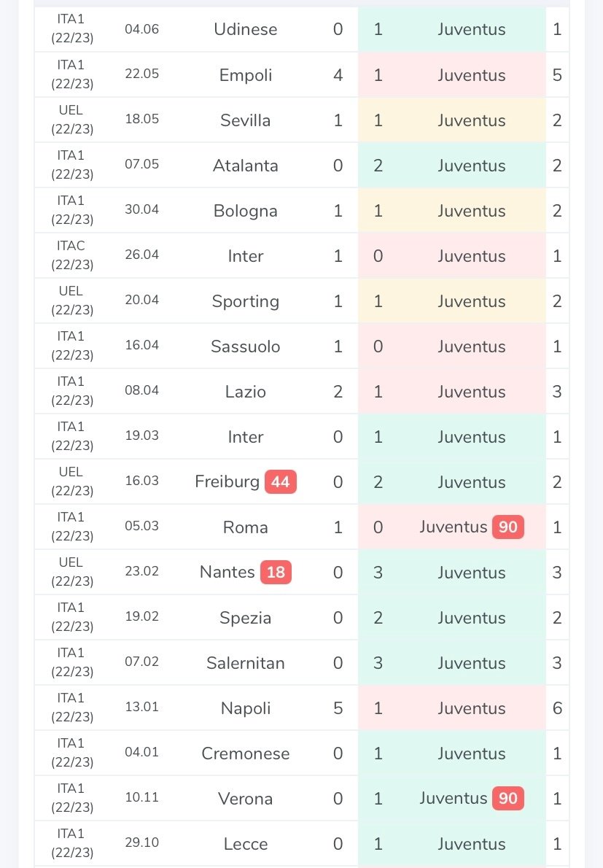Image resolution: width=603 pixels, height=868 pixels.
Task: Select the ITAC (22/23) competition label
Action: click(x=71, y=255)
